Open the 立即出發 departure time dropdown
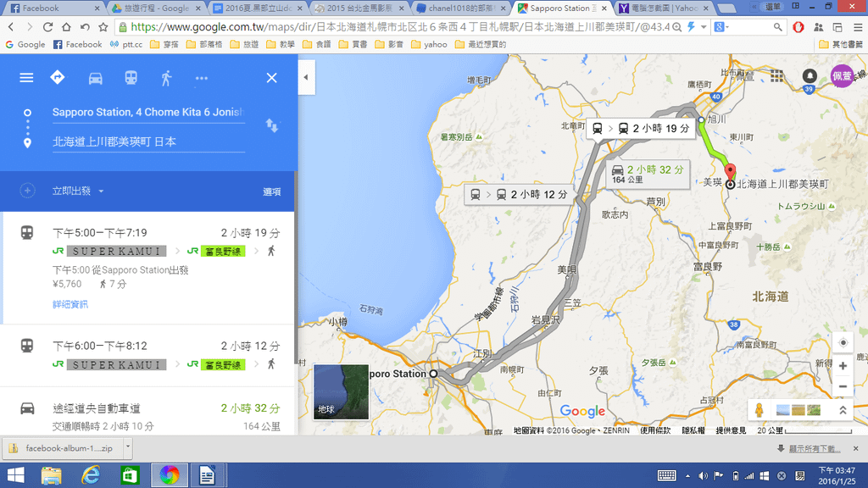The width and height of the screenshot is (868, 488). coord(78,191)
